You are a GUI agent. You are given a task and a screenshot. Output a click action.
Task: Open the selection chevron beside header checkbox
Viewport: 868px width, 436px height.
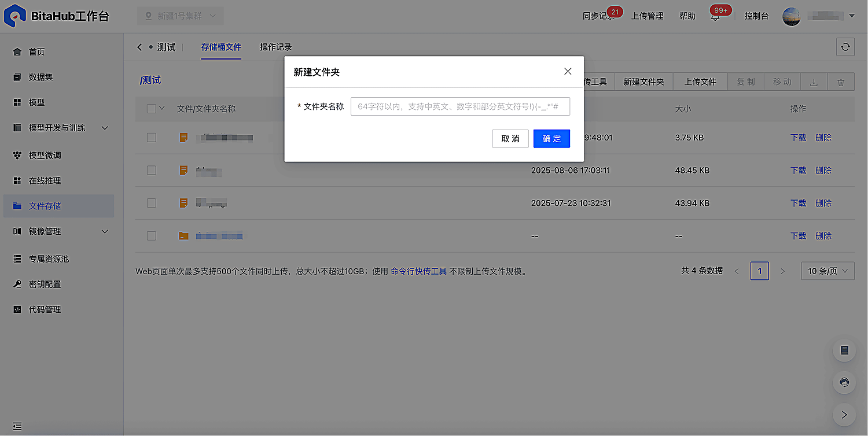[x=162, y=108]
